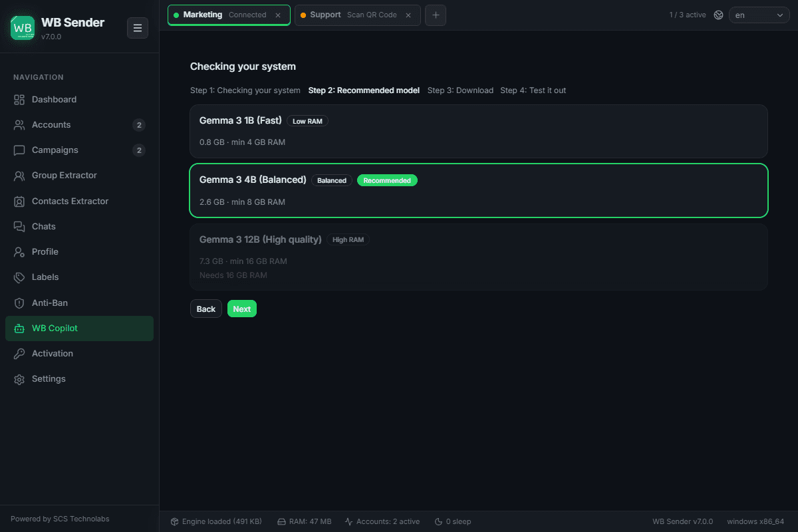The image size is (798, 532).
Task: Close the Support account tab
Action: 408,15
